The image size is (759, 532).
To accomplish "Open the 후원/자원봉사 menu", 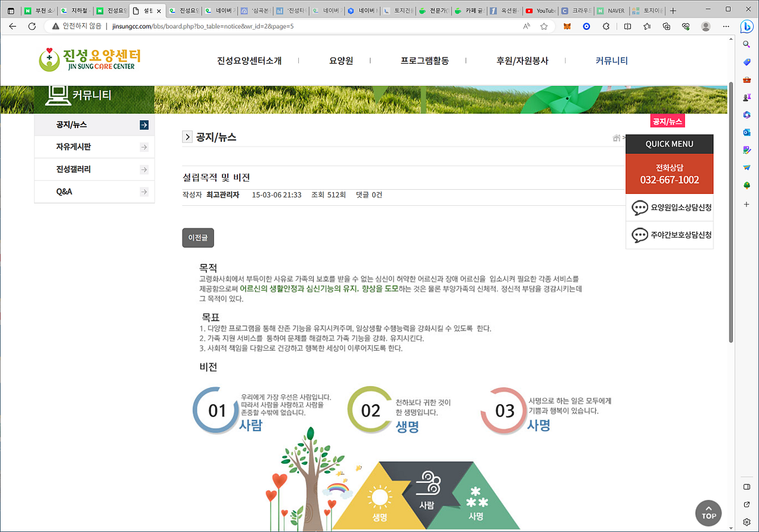I will (522, 60).
